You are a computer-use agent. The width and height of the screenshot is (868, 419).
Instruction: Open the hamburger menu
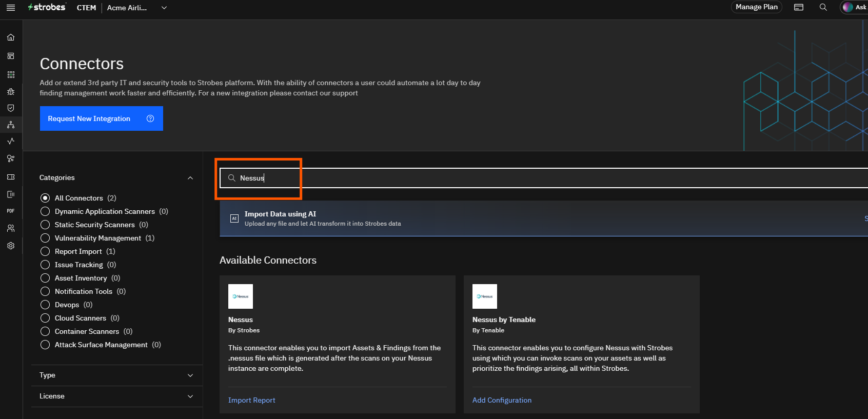[x=11, y=8]
